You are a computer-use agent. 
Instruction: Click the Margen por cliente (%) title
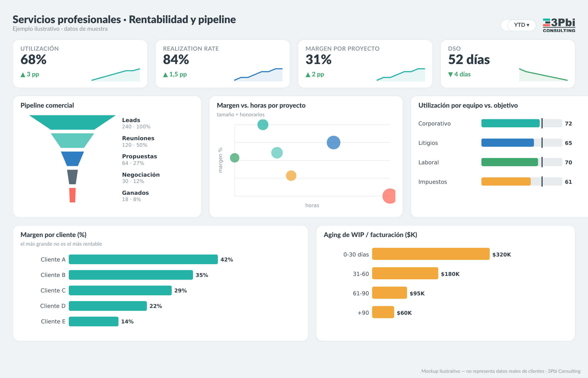click(x=54, y=235)
